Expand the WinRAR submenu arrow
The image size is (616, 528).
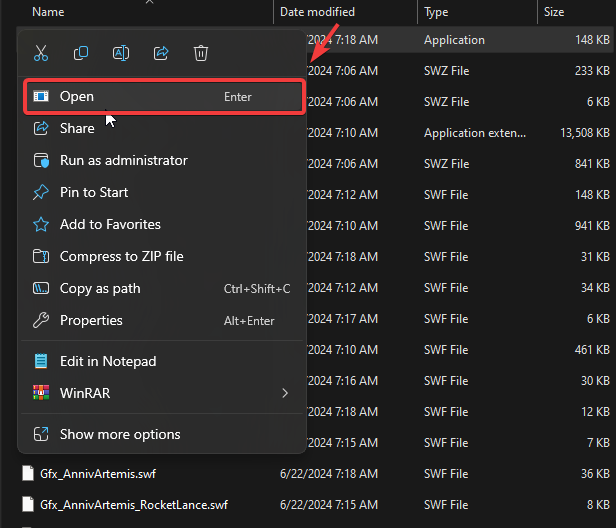(x=285, y=393)
